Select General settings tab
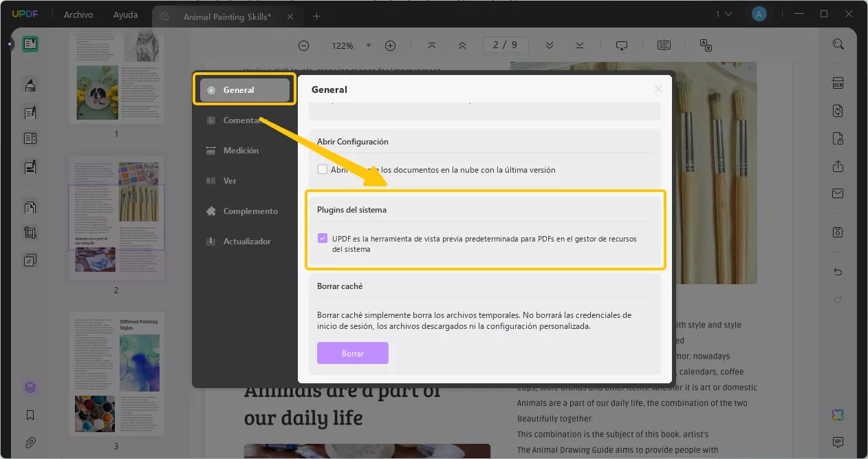Image resolution: width=868 pixels, height=459 pixels. tap(245, 90)
